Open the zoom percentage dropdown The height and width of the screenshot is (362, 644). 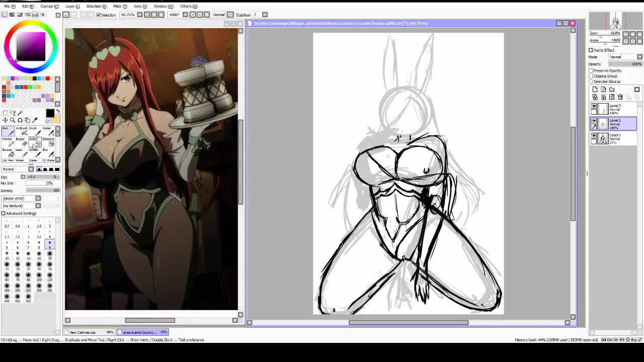(139, 15)
